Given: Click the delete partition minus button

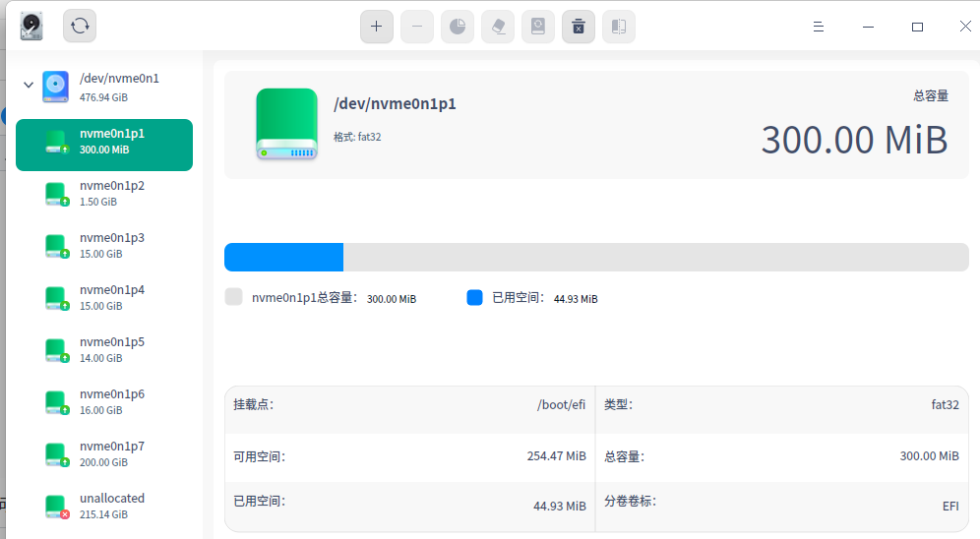Looking at the screenshot, I should tap(417, 27).
